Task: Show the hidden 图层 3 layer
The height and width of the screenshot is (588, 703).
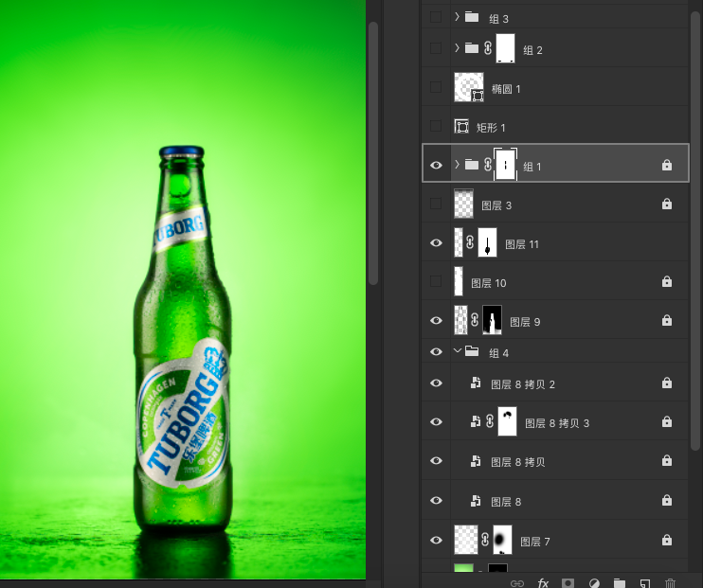Action: pos(435,204)
